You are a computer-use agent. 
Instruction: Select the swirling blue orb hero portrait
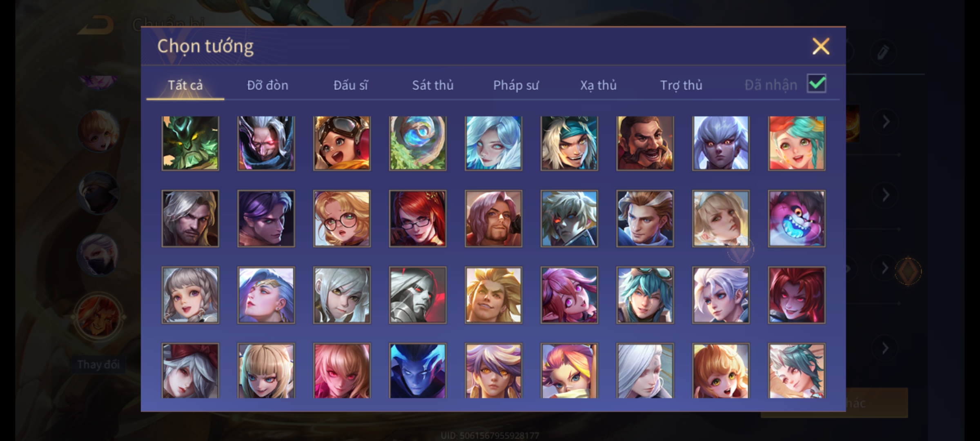(417, 143)
